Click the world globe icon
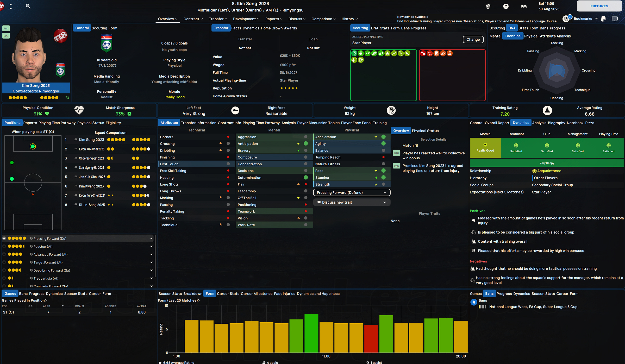Viewport: 625px width, 364px height. (488, 6)
